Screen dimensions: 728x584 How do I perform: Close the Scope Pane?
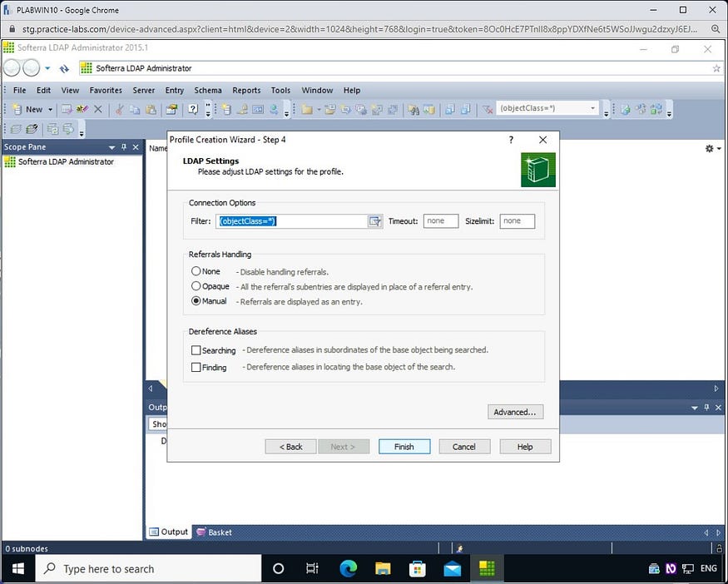(136, 147)
